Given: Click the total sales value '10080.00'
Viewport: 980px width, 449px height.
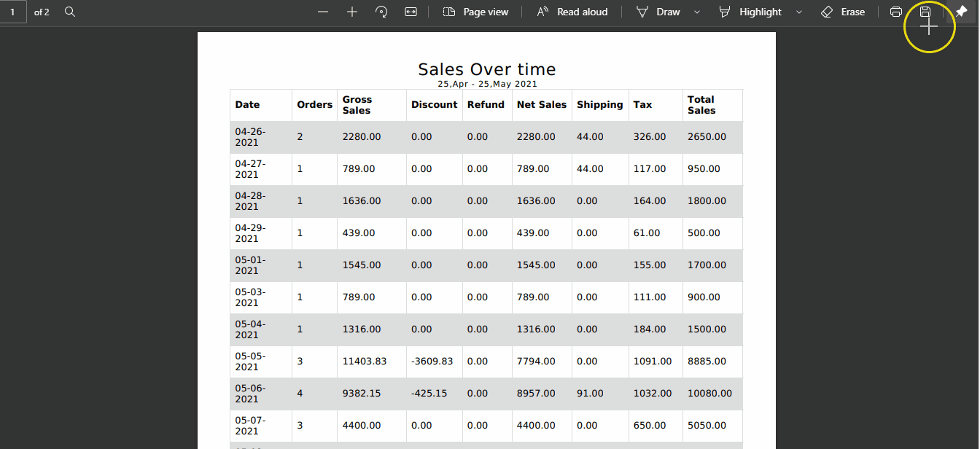Looking at the screenshot, I should [x=709, y=394].
